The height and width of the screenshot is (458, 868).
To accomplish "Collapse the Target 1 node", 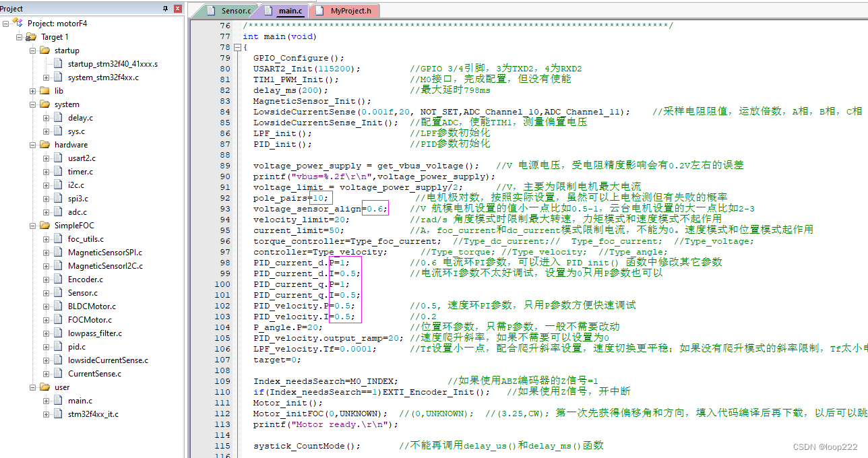I will (20, 37).
